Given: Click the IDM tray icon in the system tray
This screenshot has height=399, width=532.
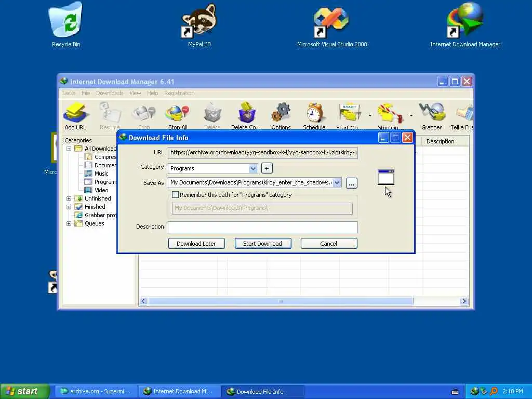Looking at the screenshot, I should (x=474, y=391).
